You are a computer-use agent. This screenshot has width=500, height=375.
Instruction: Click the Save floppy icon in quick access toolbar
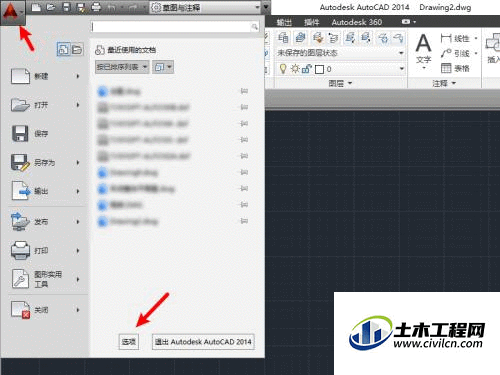[x=66, y=7]
